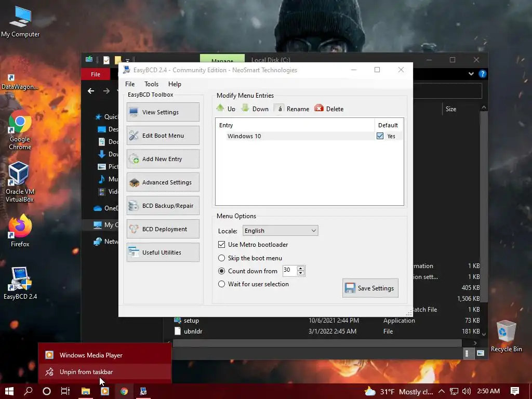
Task: Switch Explorer to details view icon
Action: (467, 353)
